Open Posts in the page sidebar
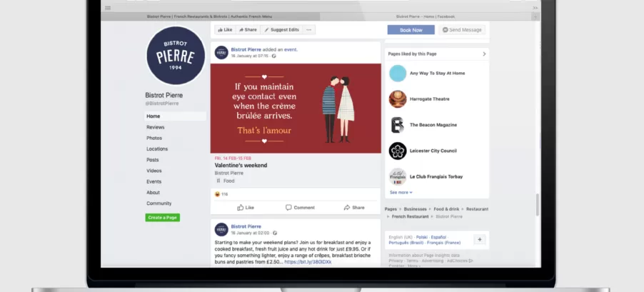Image resolution: width=644 pixels, height=292 pixels. pos(152,160)
